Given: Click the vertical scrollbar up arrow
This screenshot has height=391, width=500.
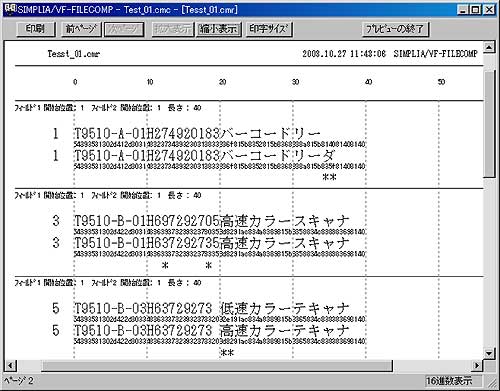Looking at the screenshot, I should [489, 47].
